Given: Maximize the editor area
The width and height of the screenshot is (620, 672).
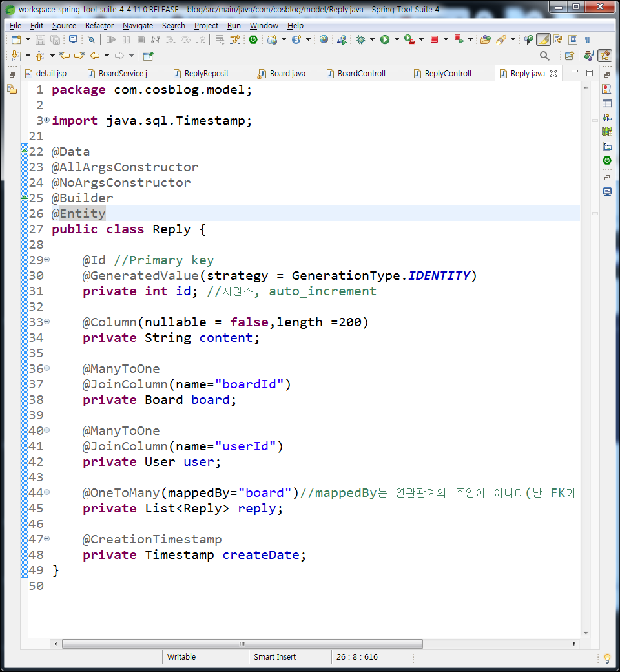Looking at the screenshot, I should coord(590,73).
